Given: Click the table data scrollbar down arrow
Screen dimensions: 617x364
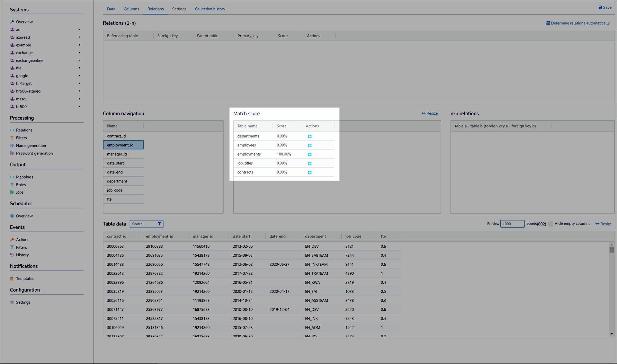Looking at the screenshot, I should point(612,334).
